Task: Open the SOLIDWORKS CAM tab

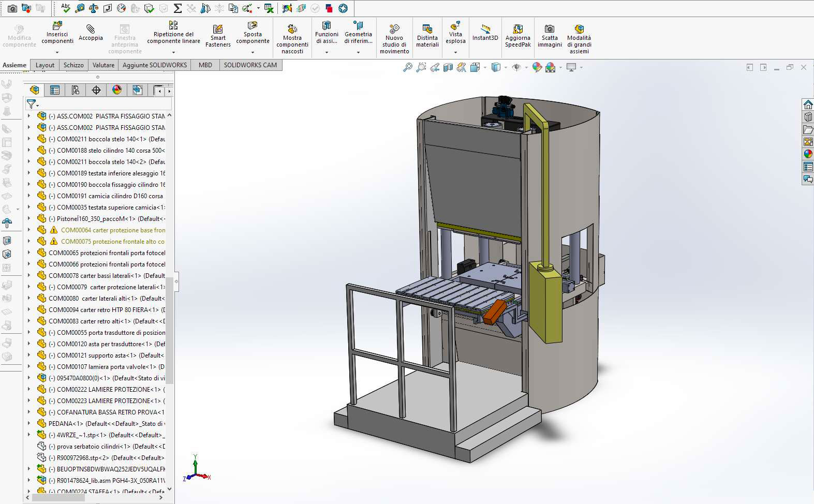Action: [x=250, y=65]
